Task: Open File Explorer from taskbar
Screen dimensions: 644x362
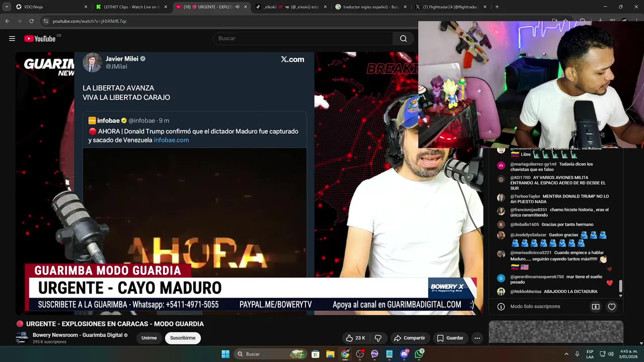Action: [330, 354]
